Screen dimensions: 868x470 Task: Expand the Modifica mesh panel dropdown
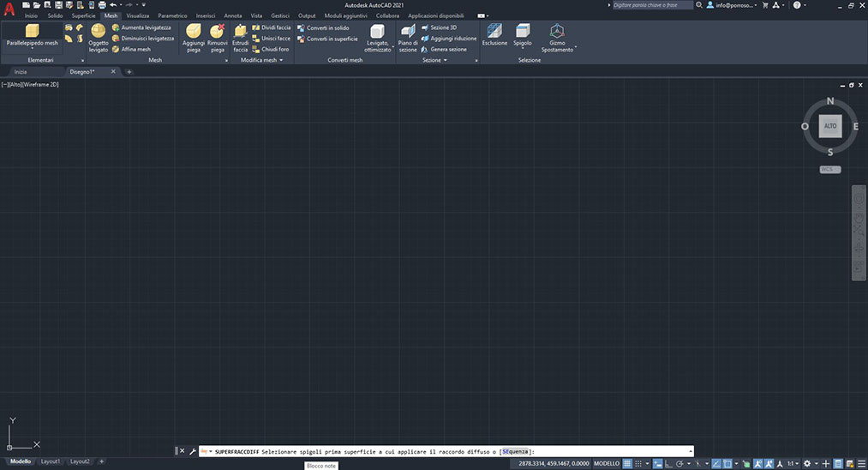point(281,60)
